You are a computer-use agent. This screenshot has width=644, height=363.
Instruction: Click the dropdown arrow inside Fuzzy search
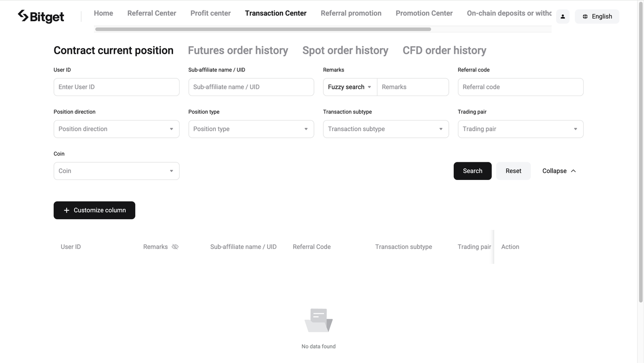coord(369,86)
